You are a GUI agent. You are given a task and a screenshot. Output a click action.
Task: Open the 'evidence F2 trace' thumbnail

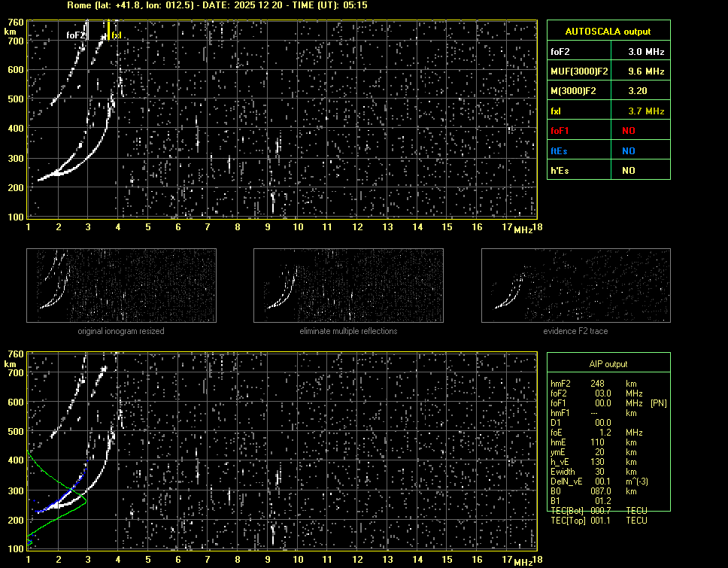[575, 285]
